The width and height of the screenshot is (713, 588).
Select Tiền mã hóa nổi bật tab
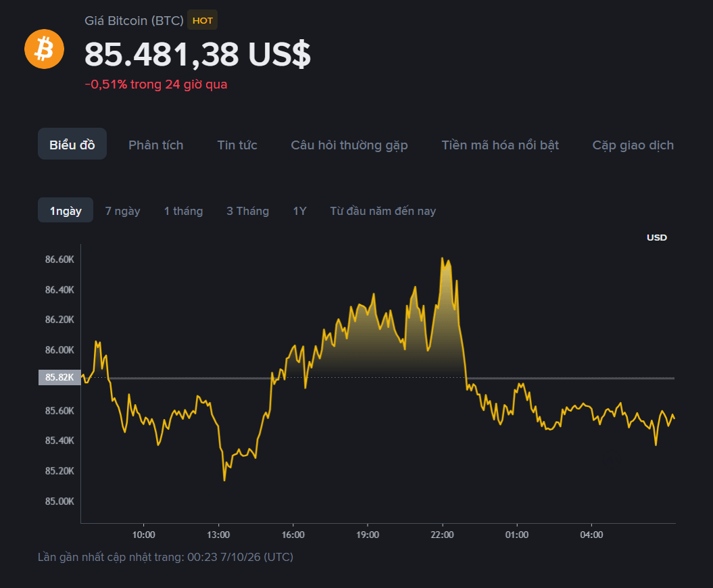500,145
